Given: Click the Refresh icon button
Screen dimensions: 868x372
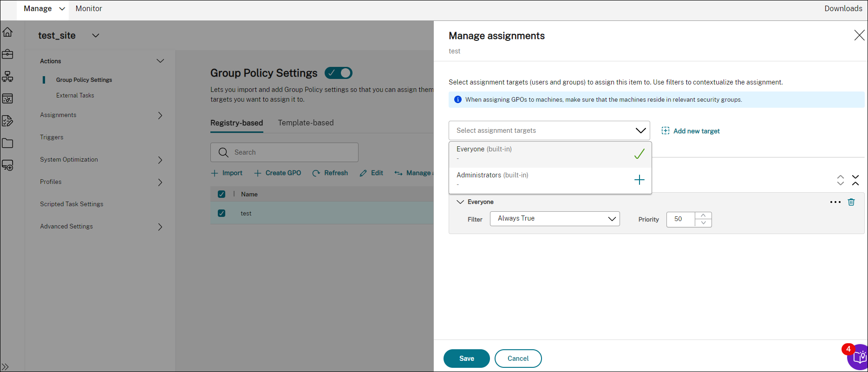Looking at the screenshot, I should (x=316, y=173).
